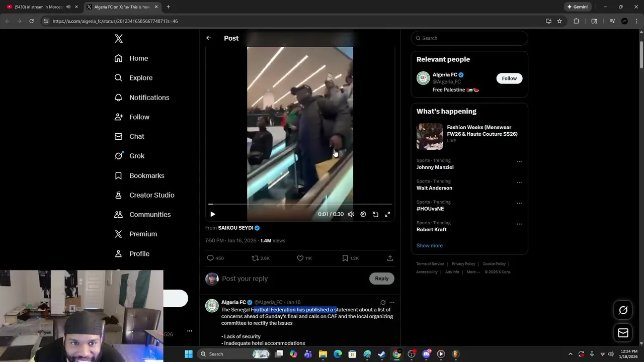The width and height of the screenshot is (644, 362).
Task: Open the Fashion Weeks live event
Action: 469,136
